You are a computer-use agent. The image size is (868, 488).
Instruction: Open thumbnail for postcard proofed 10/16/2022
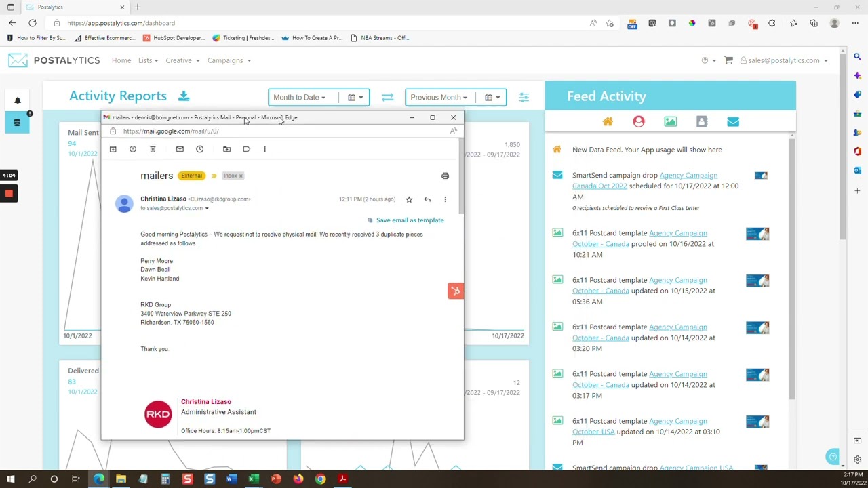tap(757, 234)
